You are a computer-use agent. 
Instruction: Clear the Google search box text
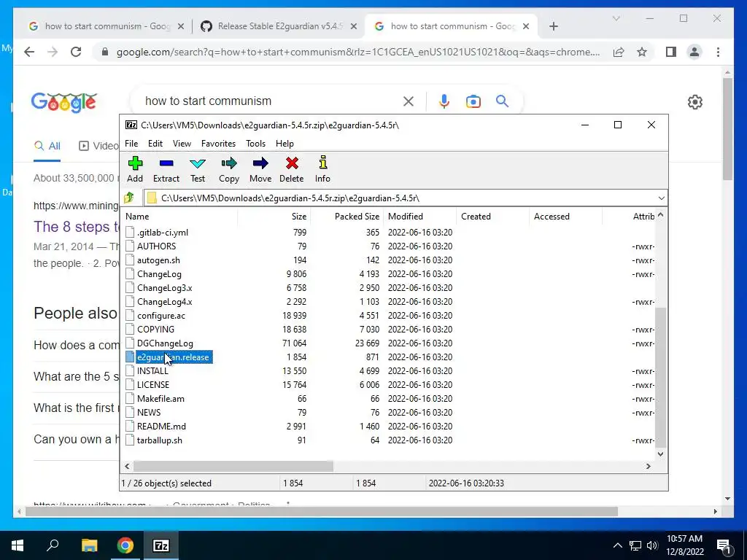click(x=409, y=101)
